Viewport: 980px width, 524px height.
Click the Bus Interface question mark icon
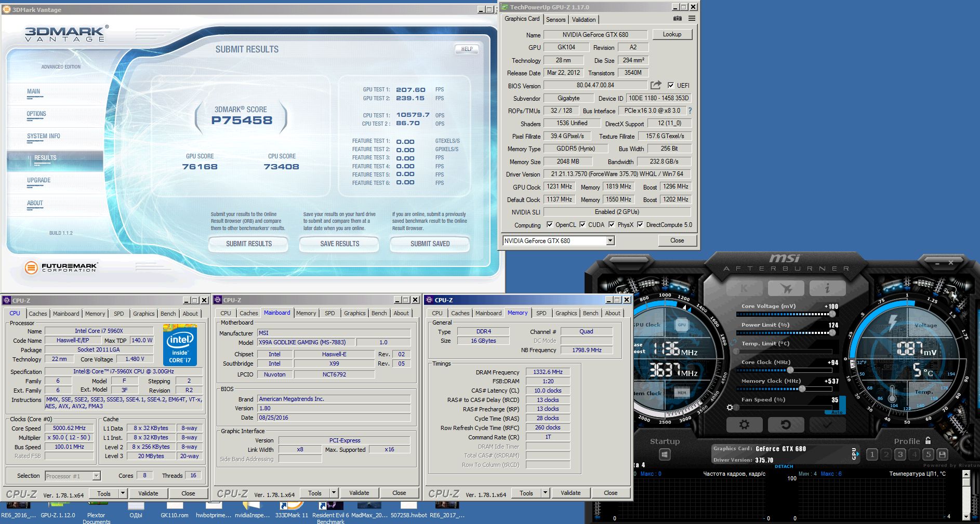coord(690,111)
